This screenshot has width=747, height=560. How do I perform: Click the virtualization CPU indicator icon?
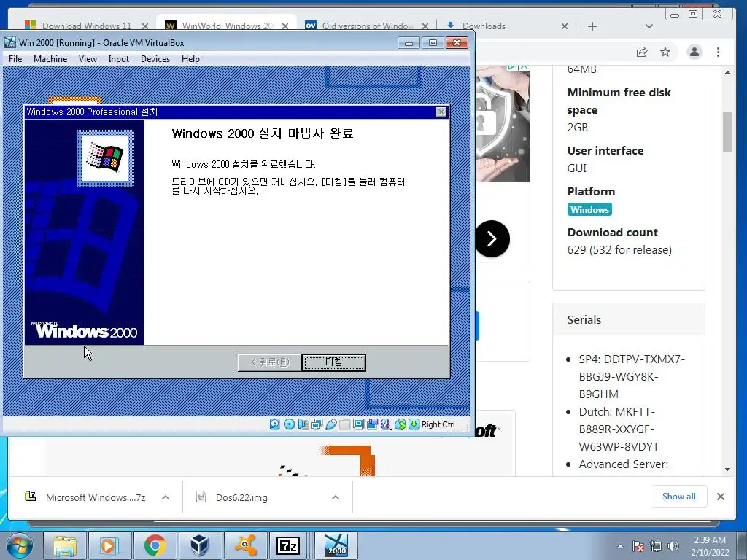[x=387, y=424]
